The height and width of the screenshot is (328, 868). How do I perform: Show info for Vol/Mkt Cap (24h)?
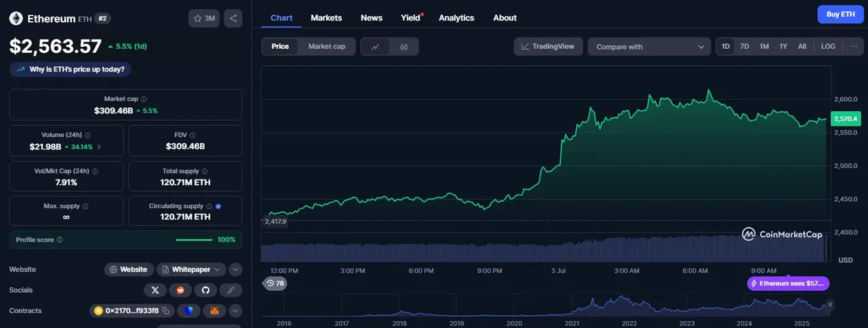coord(94,171)
